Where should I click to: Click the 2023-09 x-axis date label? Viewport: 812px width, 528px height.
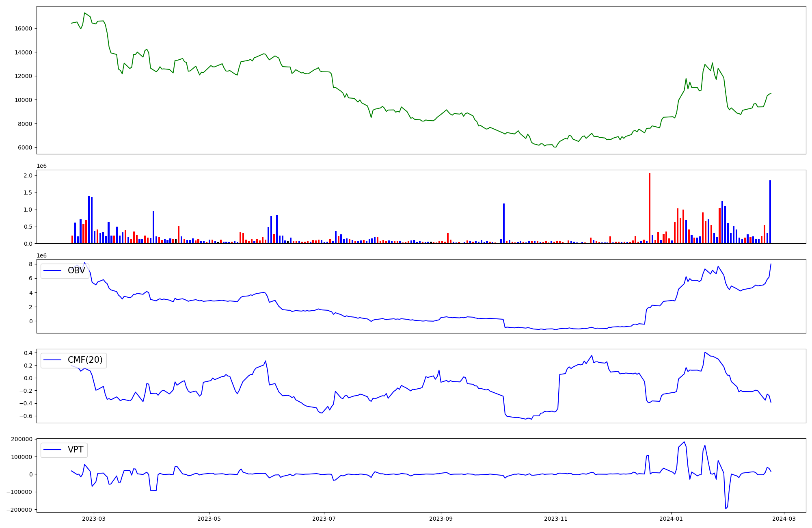[x=441, y=519]
